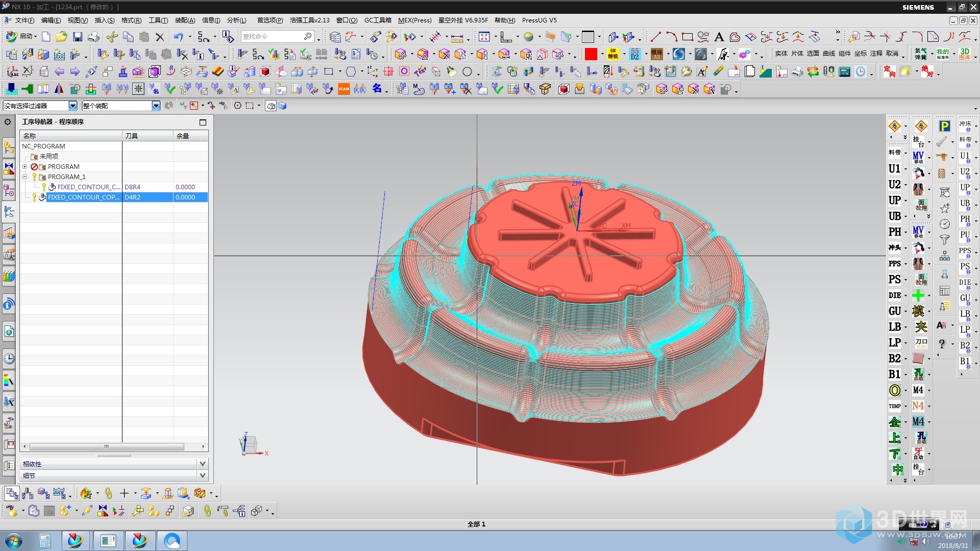Delete with the X icon in toolbar

pos(160,37)
